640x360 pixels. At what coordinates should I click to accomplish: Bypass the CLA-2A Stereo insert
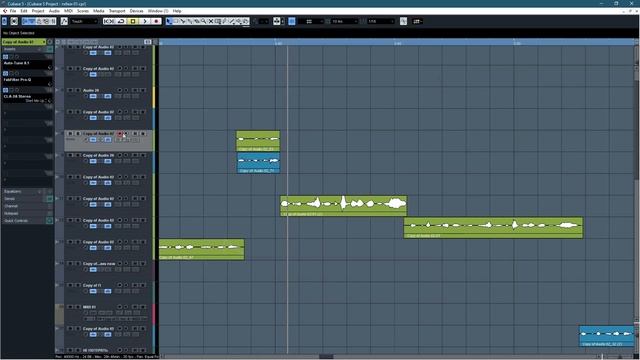5,90
